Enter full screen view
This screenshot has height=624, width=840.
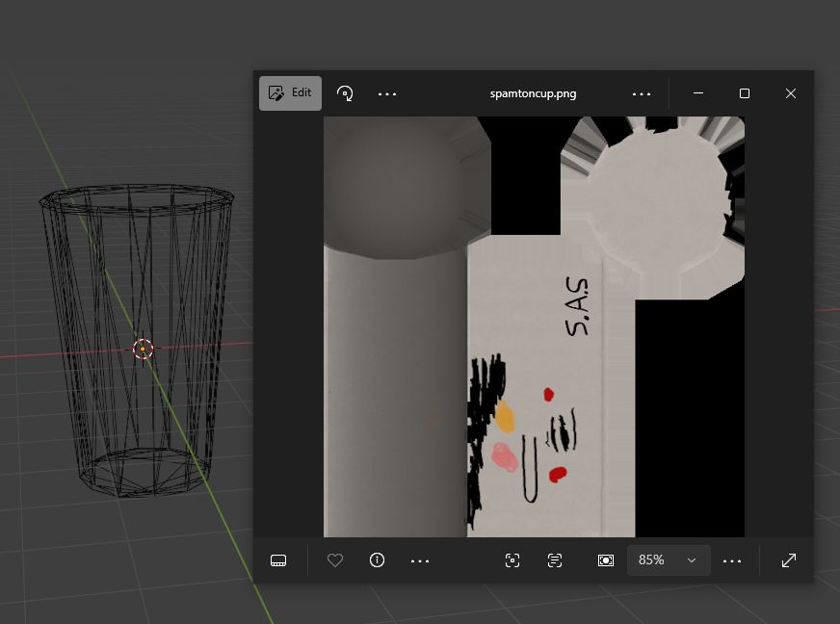[x=789, y=560]
